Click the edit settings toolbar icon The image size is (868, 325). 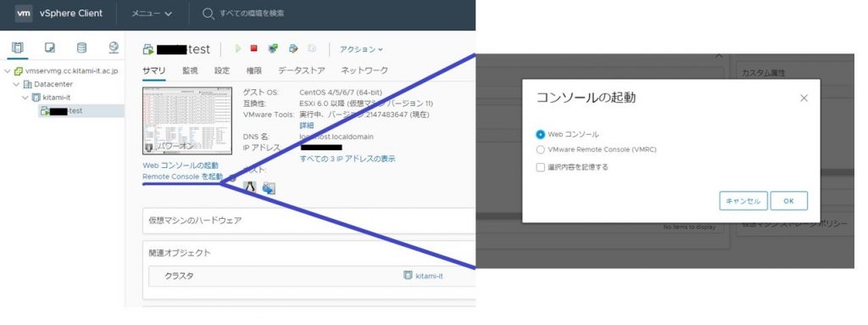[293, 49]
